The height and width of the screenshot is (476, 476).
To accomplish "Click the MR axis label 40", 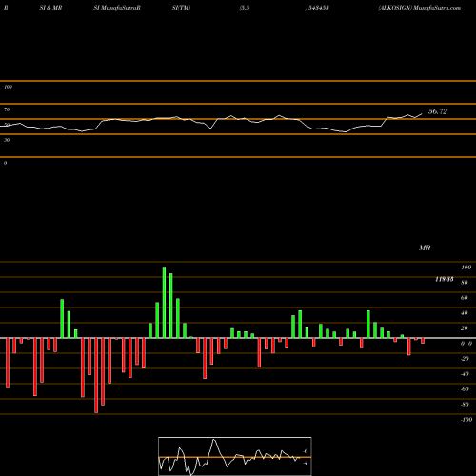I will [x=465, y=313].
